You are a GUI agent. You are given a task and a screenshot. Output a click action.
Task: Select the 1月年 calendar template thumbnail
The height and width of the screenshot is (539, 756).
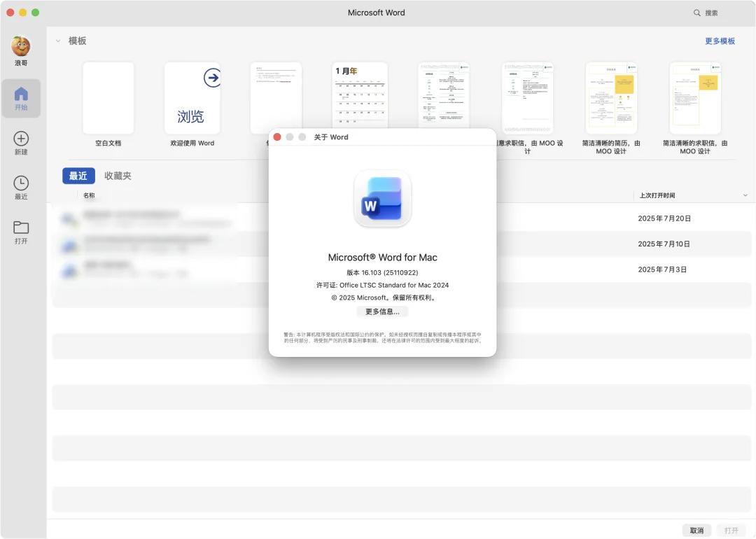[360, 95]
